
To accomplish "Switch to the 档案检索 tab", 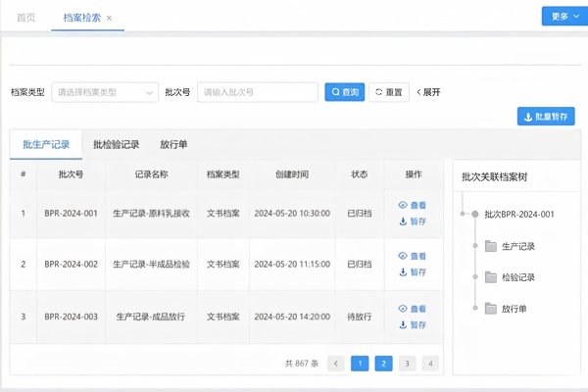I will [x=81, y=18].
